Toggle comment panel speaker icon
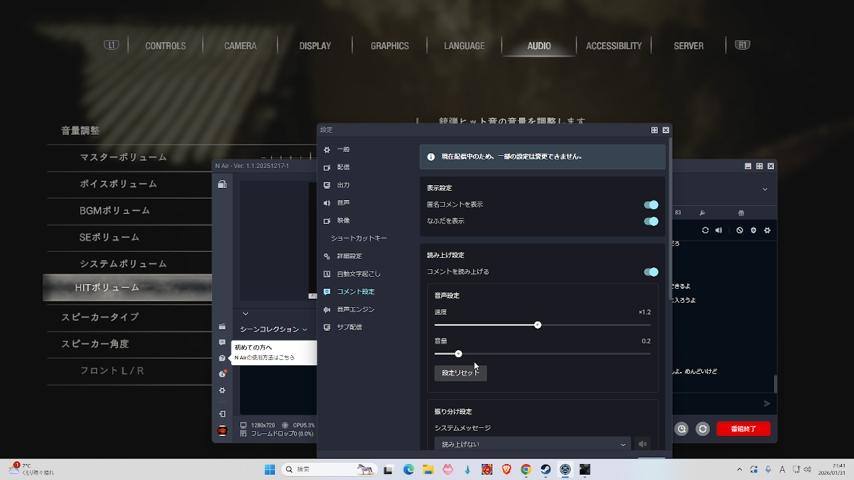854x480 pixels. click(719, 230)
